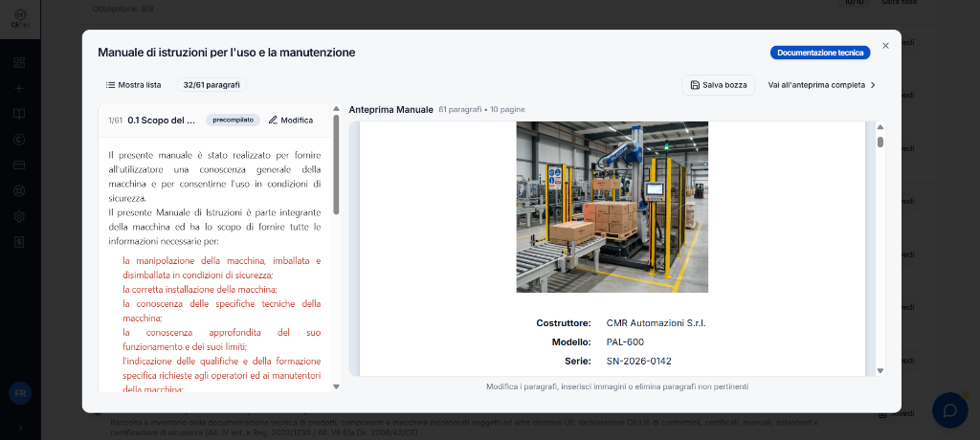
Task: Save draft with Salva bozza
Action: 718,85
